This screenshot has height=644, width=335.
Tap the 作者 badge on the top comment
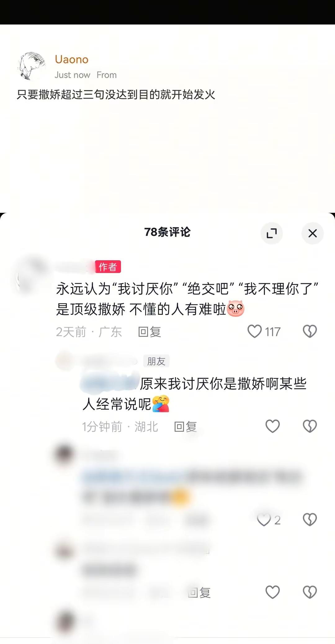(108, 267)
